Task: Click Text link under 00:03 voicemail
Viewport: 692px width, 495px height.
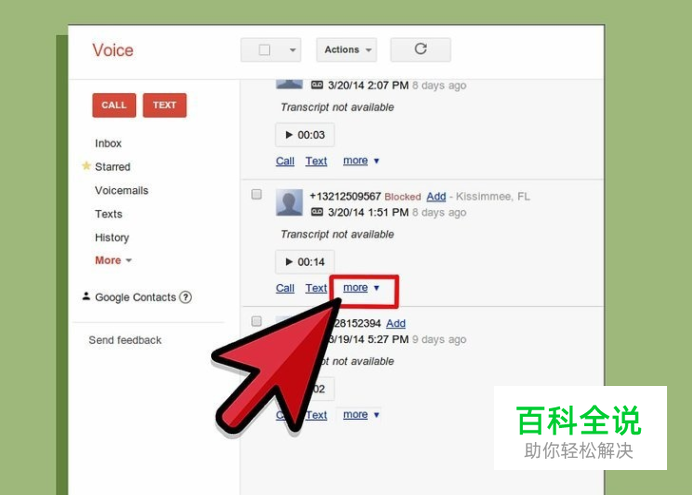Action: [x=316, y=161]
